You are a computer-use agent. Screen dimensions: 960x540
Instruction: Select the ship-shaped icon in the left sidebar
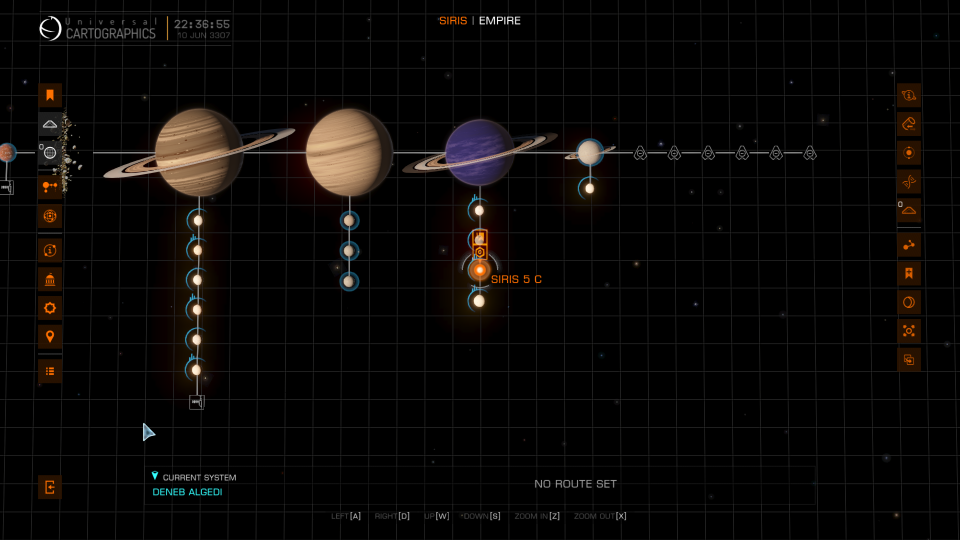pos(50,124)
